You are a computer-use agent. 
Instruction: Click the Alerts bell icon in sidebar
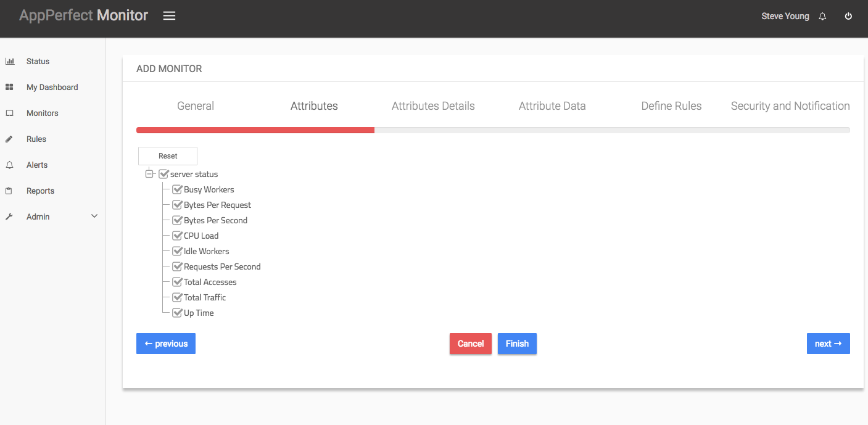(x=9, y=165)
